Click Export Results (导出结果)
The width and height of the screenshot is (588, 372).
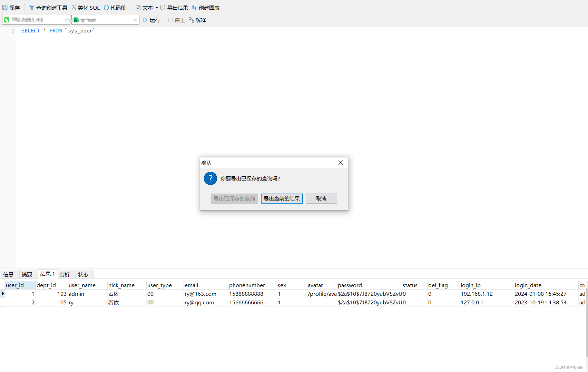pos(174,8)
